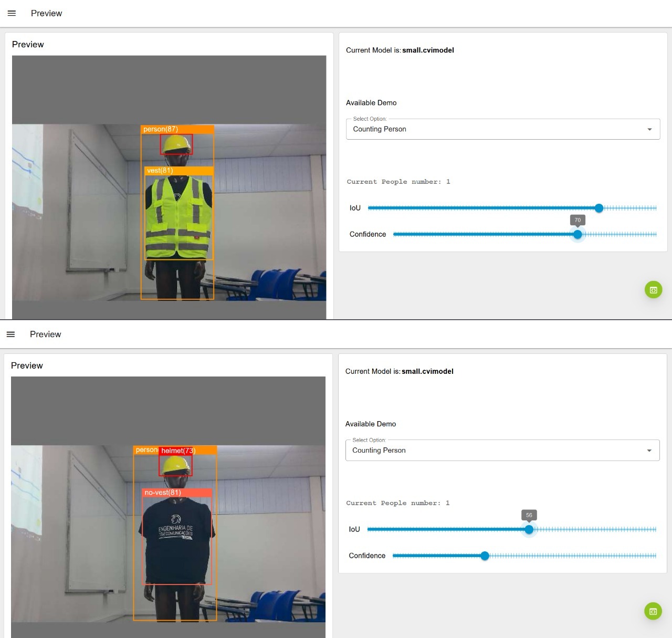This screenshot has height=638, width=672.
Task: Click the vest(81) detection label
Action: click(160, 171)
